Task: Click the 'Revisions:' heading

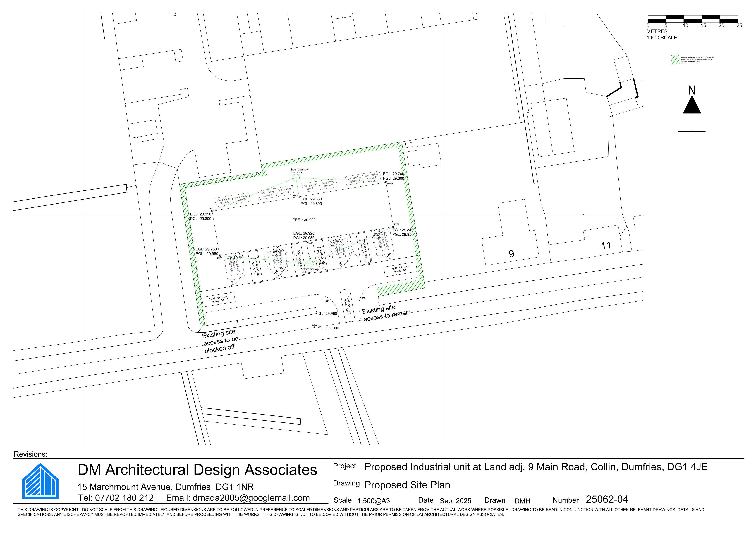Action: coord(31,454)
